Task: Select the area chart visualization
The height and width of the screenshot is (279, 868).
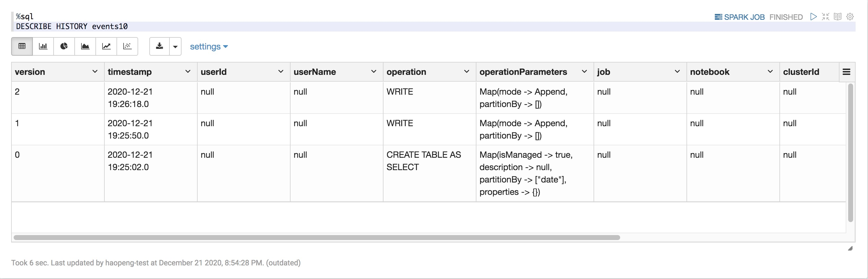Action: pos(85,46)
